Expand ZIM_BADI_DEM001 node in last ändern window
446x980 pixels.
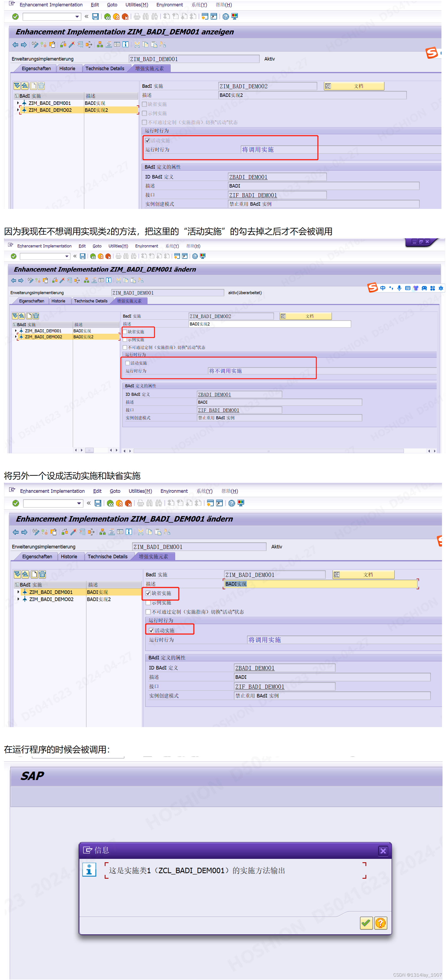coord(18,592)
